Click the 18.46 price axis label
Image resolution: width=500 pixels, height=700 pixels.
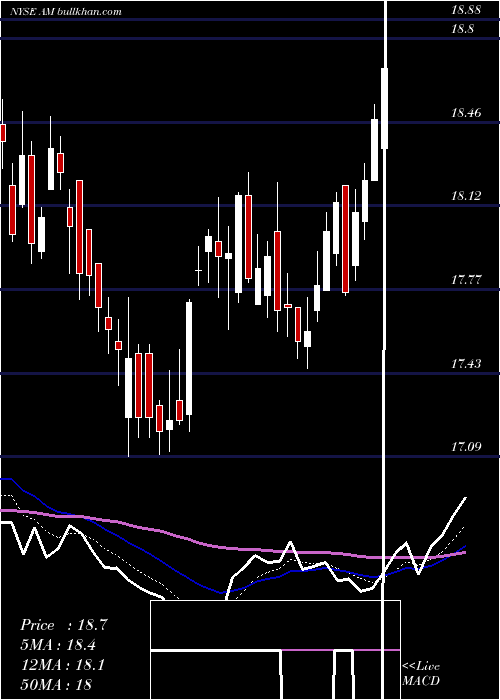click(x=466, y=112)
